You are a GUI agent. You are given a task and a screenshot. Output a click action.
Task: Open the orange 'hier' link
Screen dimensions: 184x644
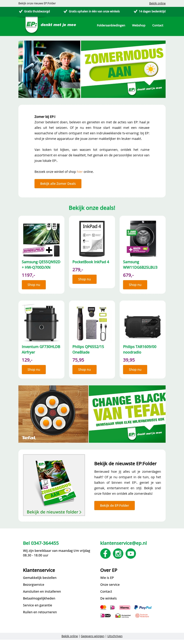point(80,172)
